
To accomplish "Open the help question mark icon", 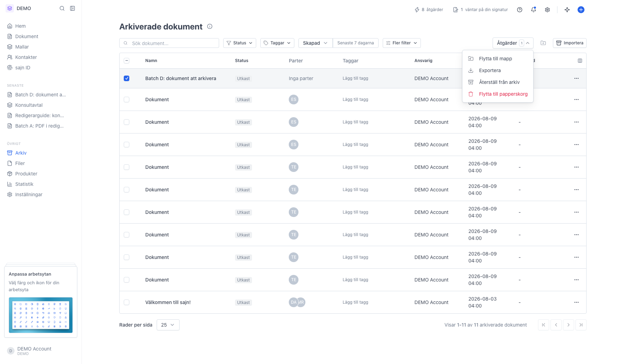I will [x=520, y=10].
